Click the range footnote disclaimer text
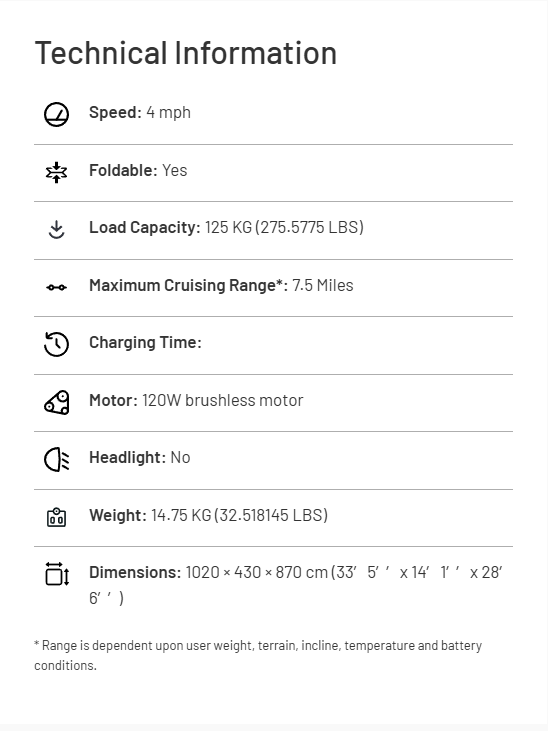This screenshot has width=548, height=731. 258,655
